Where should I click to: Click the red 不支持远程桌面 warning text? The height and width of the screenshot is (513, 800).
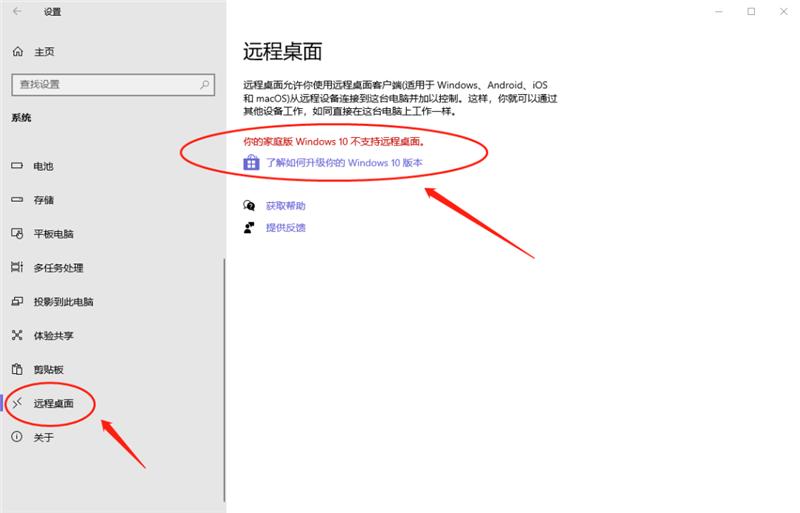(334, 141)
